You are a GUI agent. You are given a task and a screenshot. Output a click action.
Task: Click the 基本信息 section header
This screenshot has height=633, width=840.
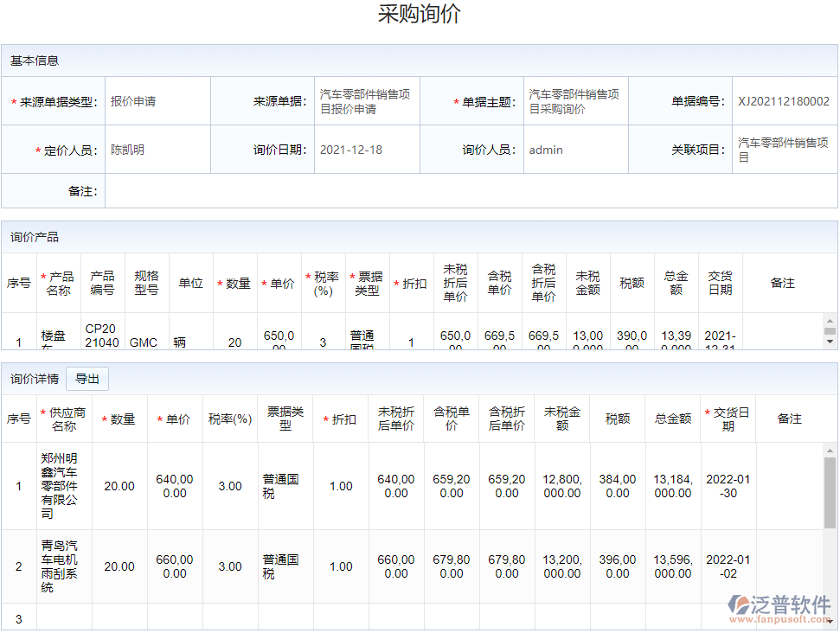click(35, 61)
